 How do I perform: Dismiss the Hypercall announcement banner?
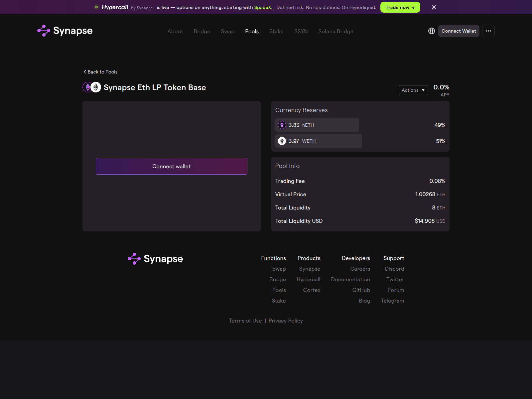434,7
